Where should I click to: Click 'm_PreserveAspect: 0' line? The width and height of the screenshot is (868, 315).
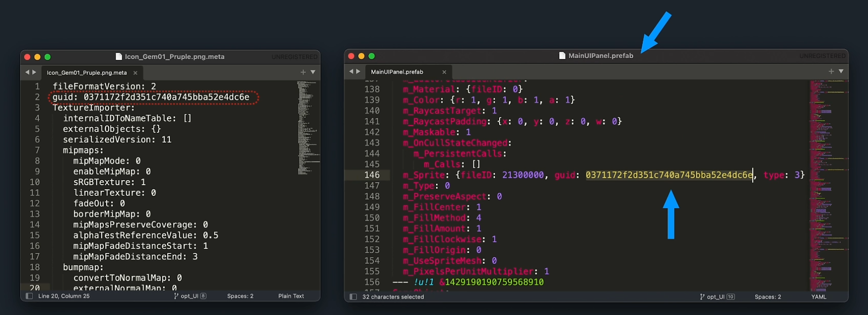[452, 196]
